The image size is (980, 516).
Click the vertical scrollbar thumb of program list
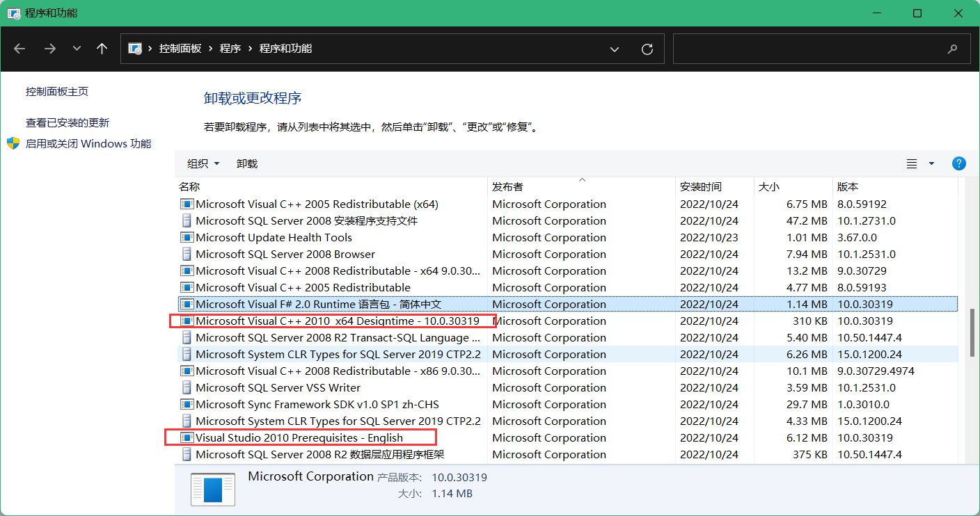pos(973,333)
